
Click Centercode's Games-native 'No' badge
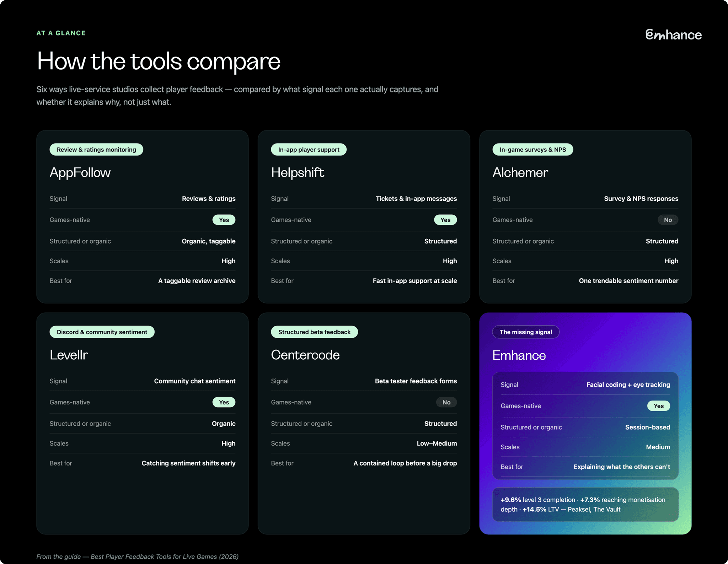(x=446, y=402)
